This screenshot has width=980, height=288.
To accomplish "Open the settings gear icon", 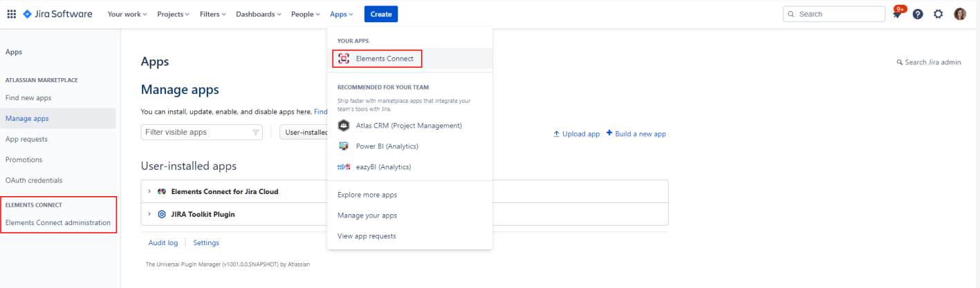I will point(939,15).
